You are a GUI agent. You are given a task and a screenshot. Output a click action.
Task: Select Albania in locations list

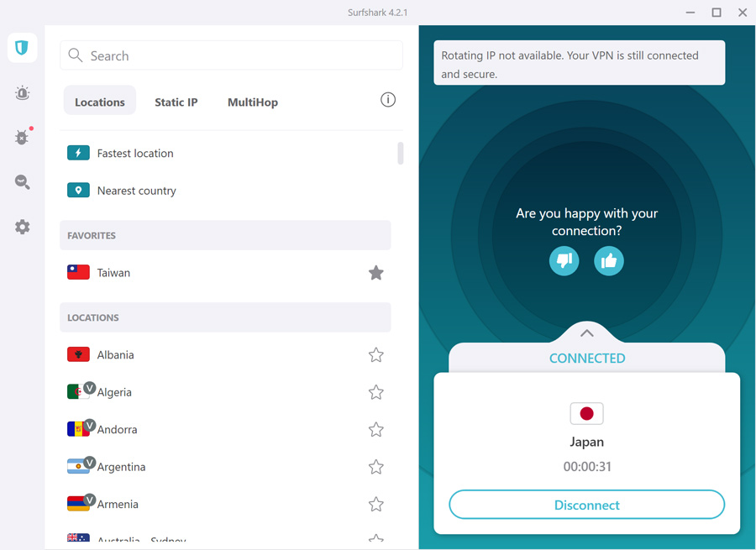225,355
